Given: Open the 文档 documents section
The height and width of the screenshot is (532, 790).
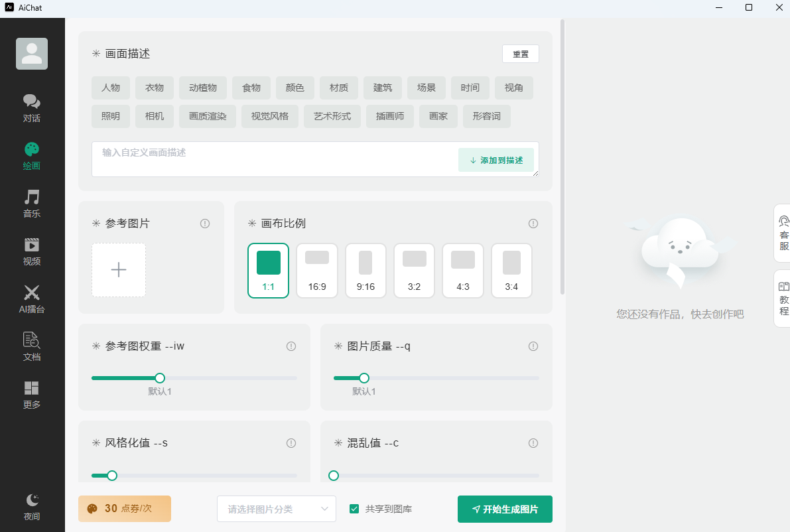Looking at the screenshot, I should pos(32,347).
